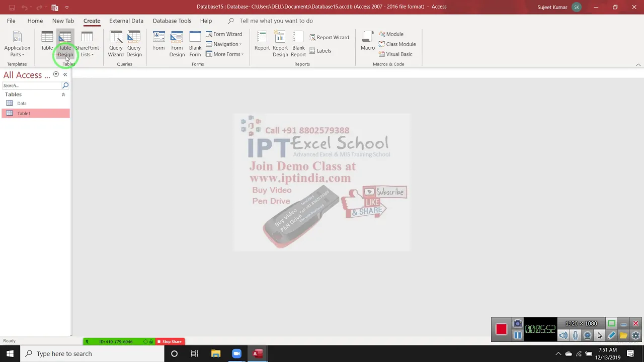The width and height of the screenshot is (644, 362).
Task: Click the search magnifier icon in navigation pane
Action: [65, 85]
